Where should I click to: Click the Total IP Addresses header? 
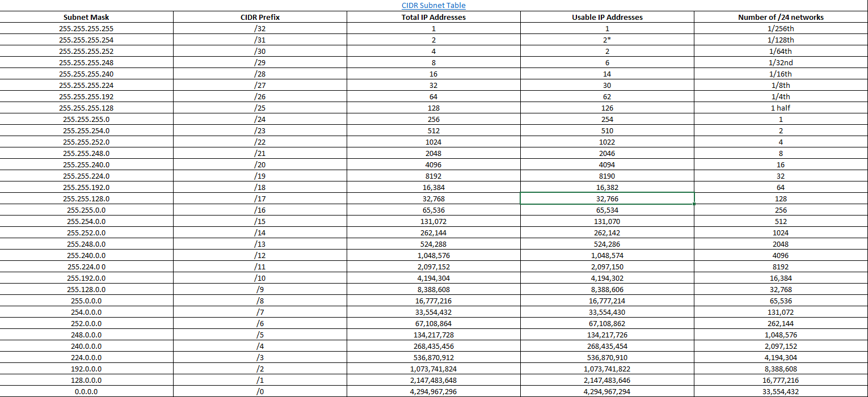[x=433, y=17]
